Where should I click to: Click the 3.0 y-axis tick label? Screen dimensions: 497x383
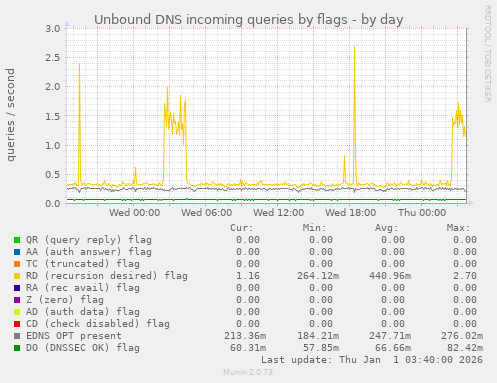coord(53,28)
